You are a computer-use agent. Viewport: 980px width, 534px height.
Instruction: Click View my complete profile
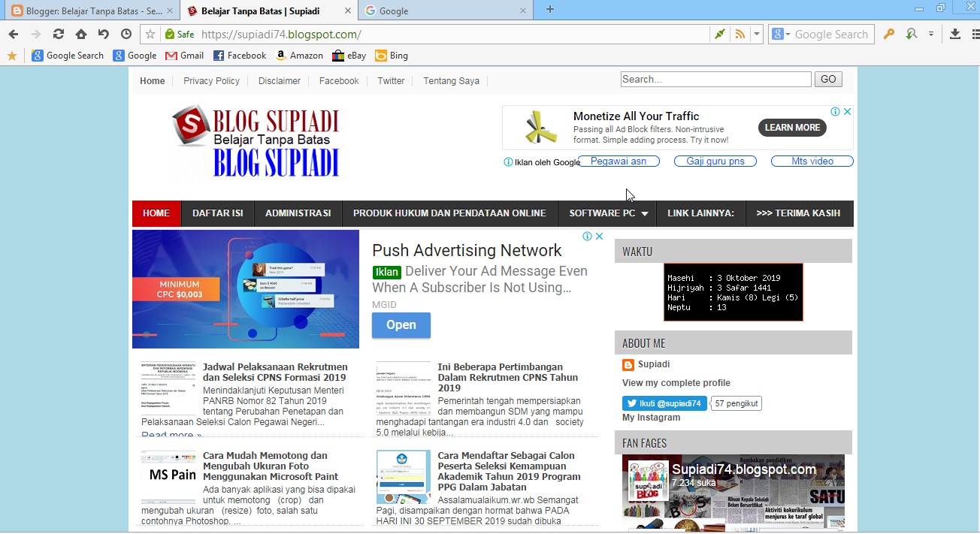676,383
